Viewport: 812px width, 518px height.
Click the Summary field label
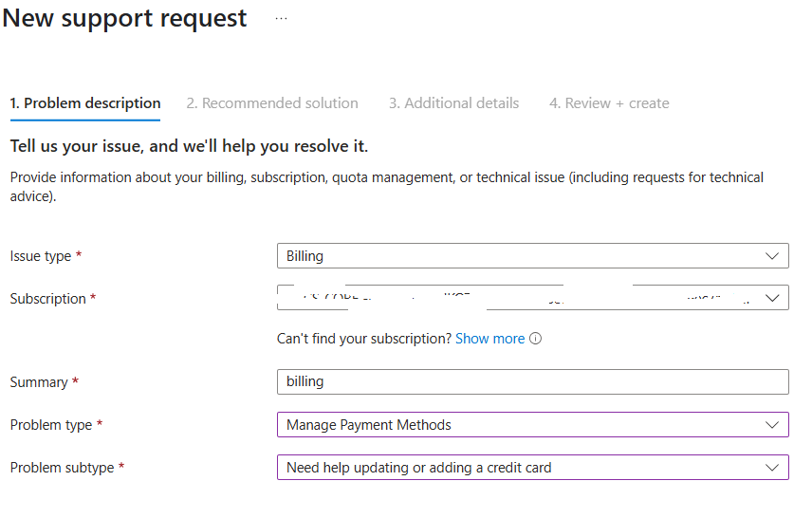[39, 382]
